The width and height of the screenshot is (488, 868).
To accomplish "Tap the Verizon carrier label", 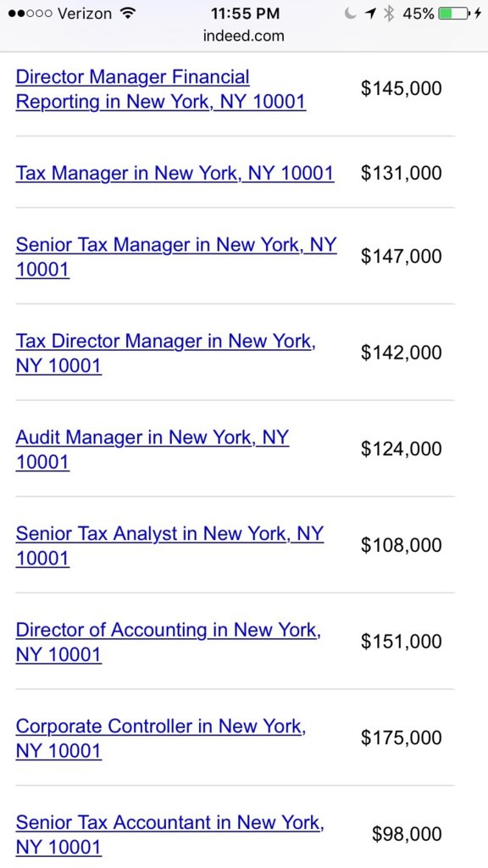I will (x=86, y=14).
